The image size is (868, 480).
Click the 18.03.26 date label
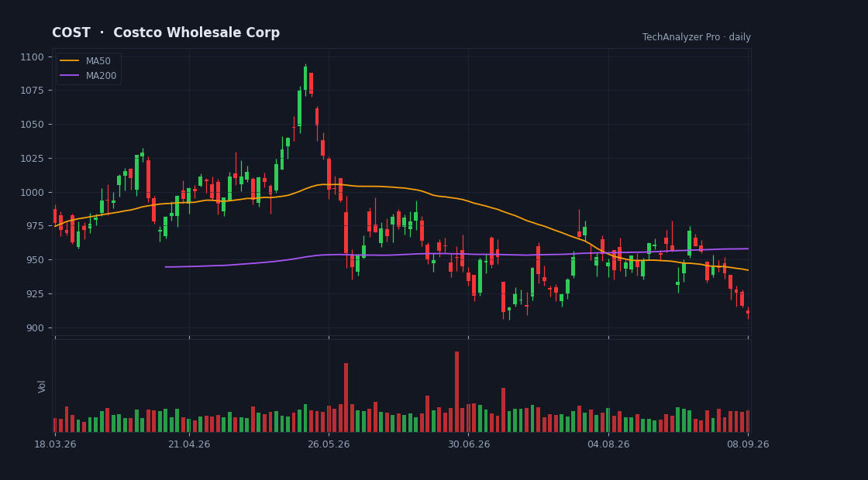[x=55, y=444]
